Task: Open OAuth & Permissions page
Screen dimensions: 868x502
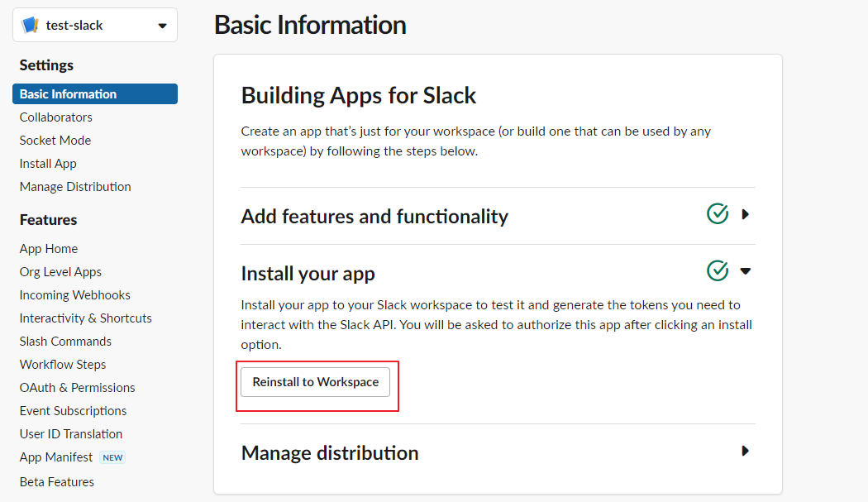Action: (x=77, y=388)
